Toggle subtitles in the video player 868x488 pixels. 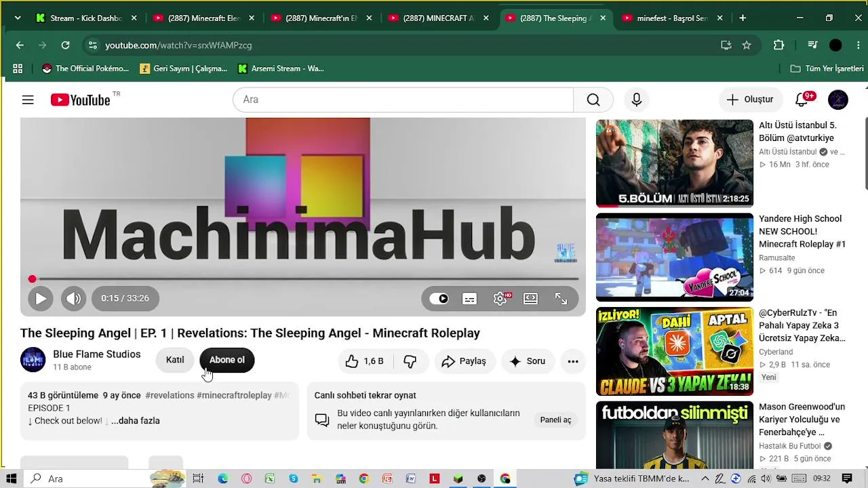pyautogui.click(x=469, y=298)
